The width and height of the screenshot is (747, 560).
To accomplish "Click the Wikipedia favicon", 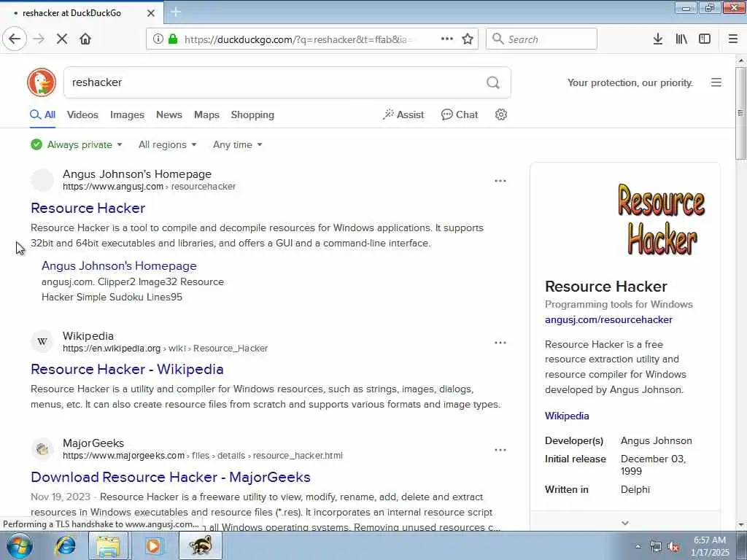I will pos(42,341).
